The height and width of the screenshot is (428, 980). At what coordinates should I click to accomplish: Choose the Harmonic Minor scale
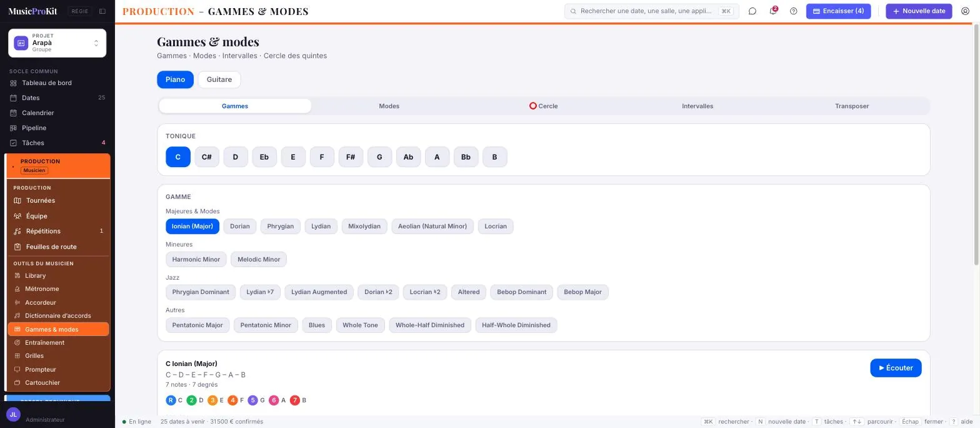[196, 260]
